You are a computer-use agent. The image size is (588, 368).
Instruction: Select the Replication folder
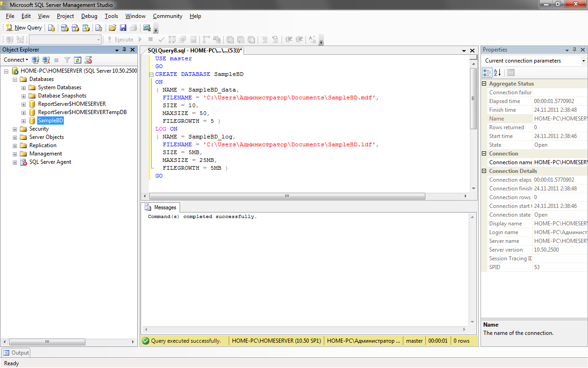tap(43, 145)
